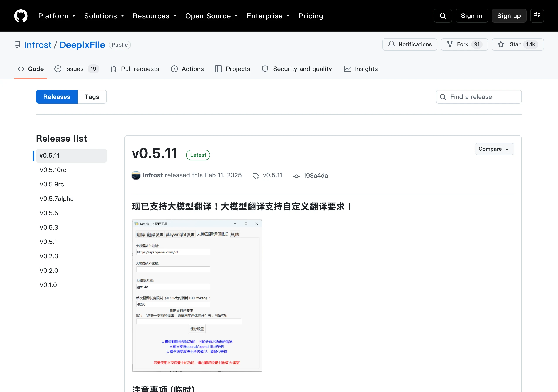Expand the Open Source menu
The image size is (558, 392).
211,16
